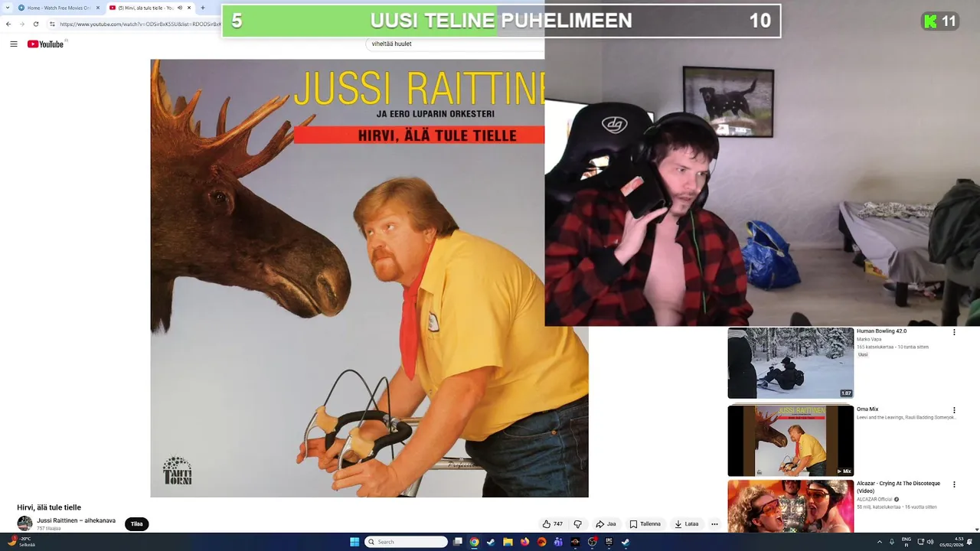Click the Human Bowling 42.0 title
This screenshot has height=551, width=980.
[x=881, y=331]
